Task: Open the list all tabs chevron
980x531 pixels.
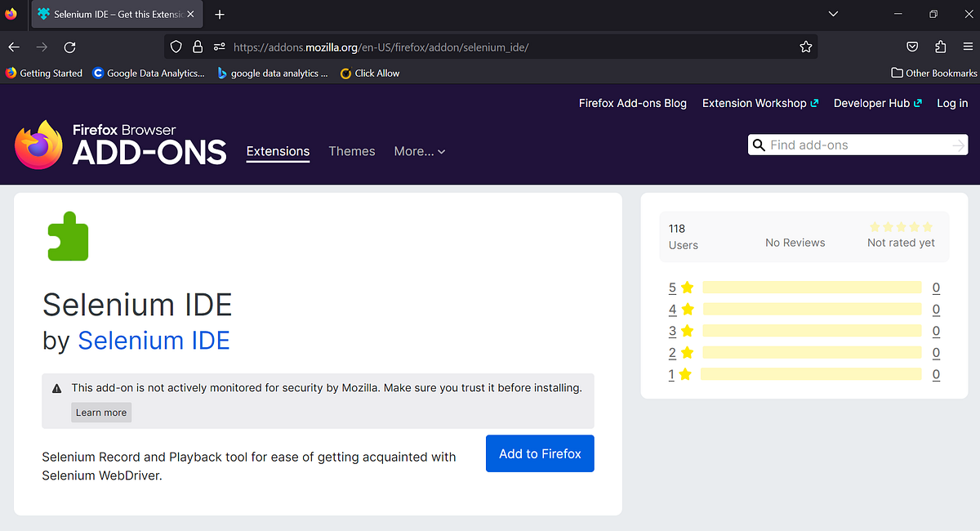Action: 833,14
